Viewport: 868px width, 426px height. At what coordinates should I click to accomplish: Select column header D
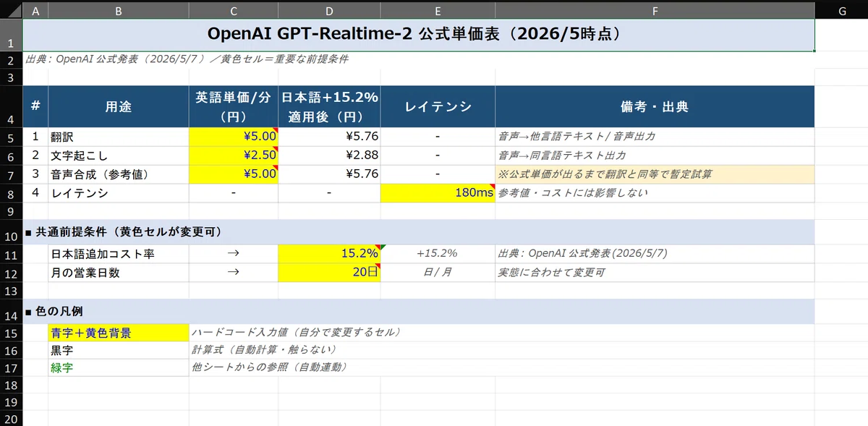pyautogui.click(x=329, y=10)
